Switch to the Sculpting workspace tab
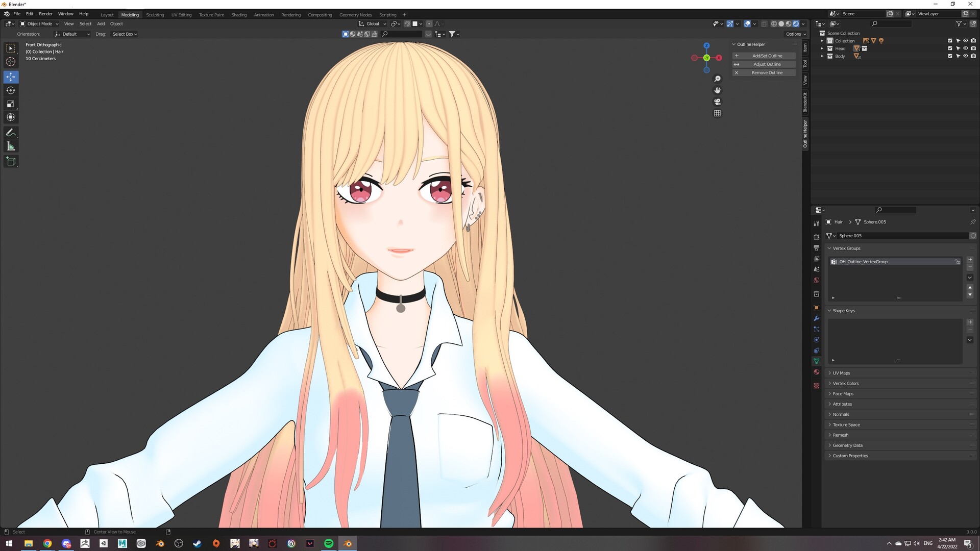 155,15
